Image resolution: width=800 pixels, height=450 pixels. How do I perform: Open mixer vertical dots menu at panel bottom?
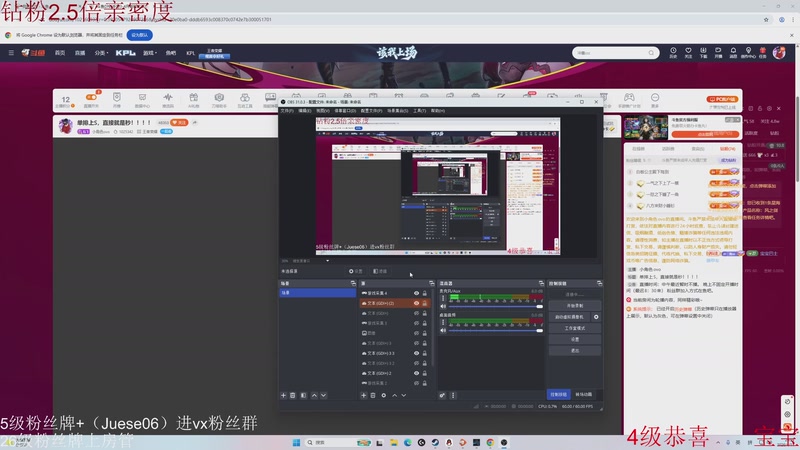[453, 395]
